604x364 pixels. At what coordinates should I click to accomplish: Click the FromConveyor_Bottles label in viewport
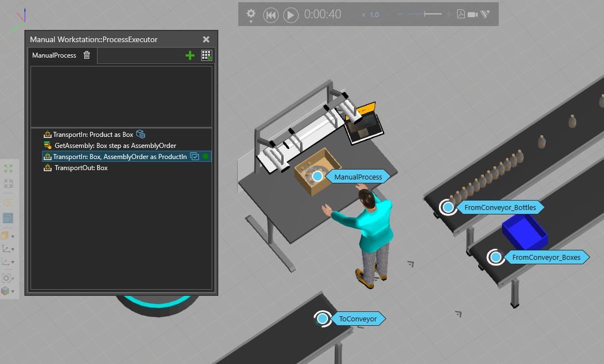pyautogui.click(x=500, y=208)
